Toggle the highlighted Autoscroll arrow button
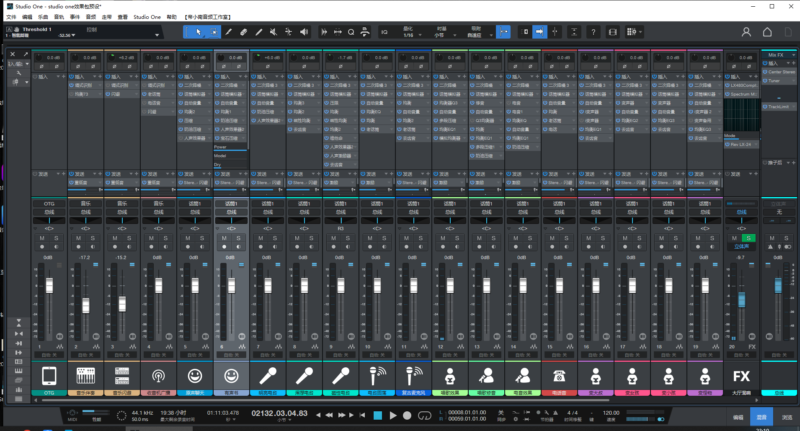 coord(539,32)
